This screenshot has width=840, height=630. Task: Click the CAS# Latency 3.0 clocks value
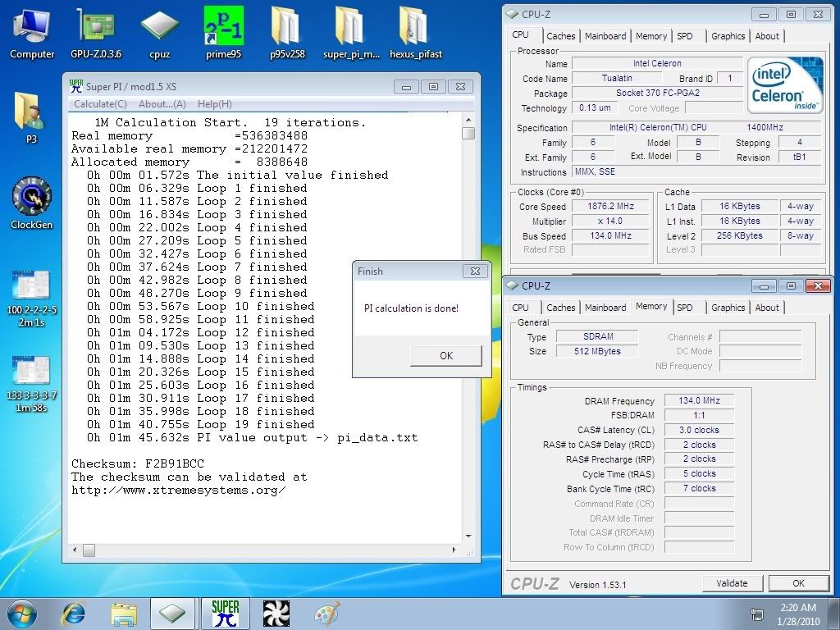[x=699, y=430]
